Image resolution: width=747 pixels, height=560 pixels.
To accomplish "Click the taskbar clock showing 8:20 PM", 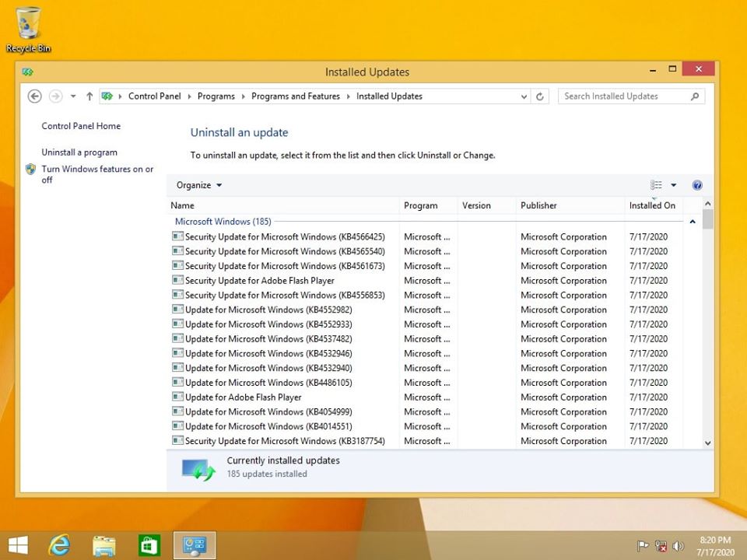I will [x=715, y=546].
